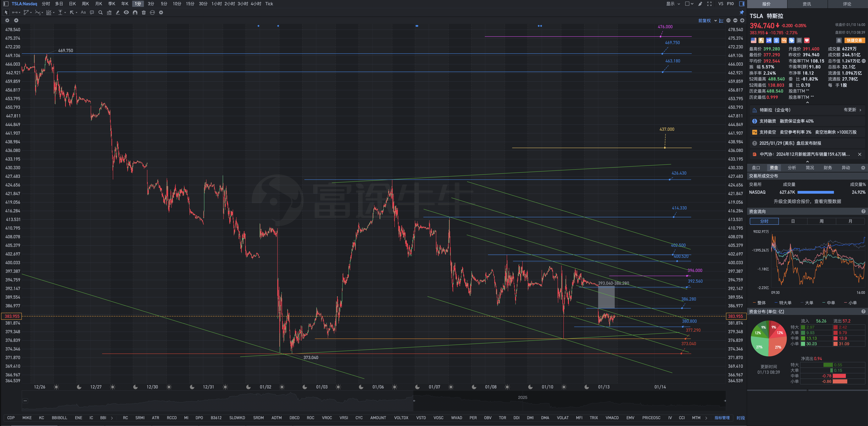Viewport: 868px width, 426px height.
Task: Open the notes icon beside heart
Action: tap(799, 40)
